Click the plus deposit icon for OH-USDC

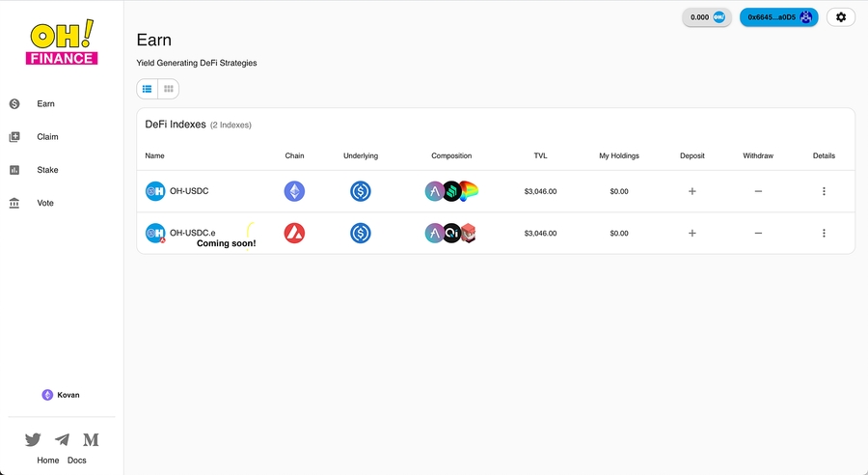[692, 191]
